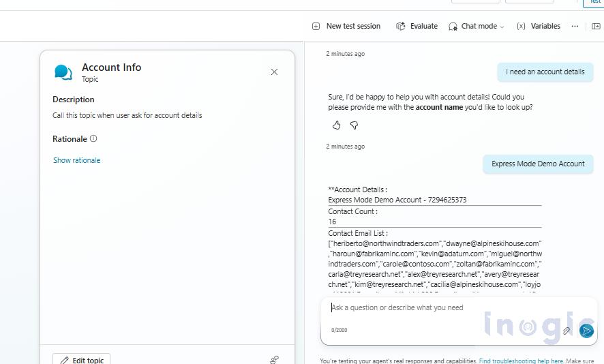Give thumbs up to the bot response

tap(336, 125)
